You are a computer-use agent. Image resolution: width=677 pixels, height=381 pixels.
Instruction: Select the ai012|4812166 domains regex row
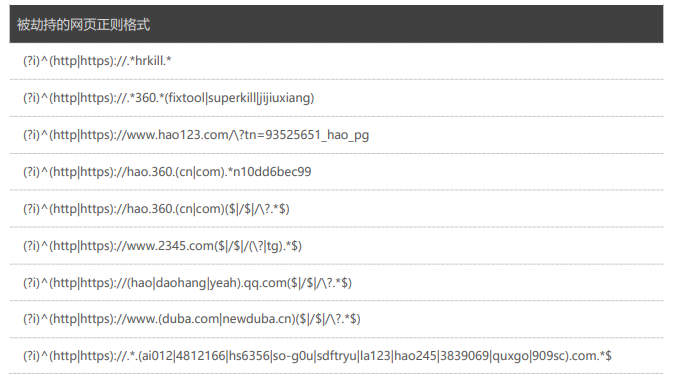(336, 356)
